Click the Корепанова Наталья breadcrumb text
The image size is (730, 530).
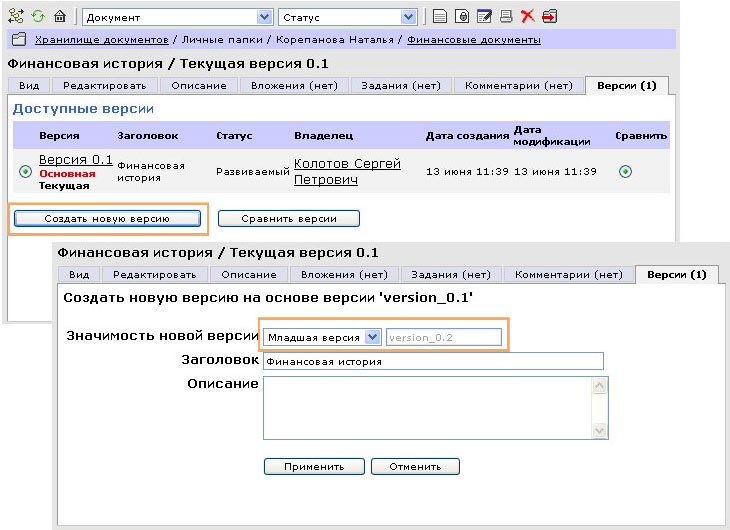[335, 40]
